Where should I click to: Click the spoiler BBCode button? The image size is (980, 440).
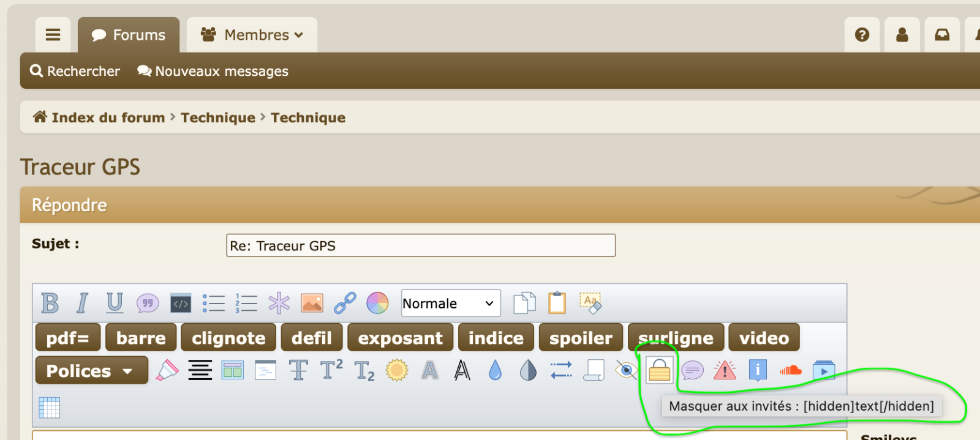point(580,338)
